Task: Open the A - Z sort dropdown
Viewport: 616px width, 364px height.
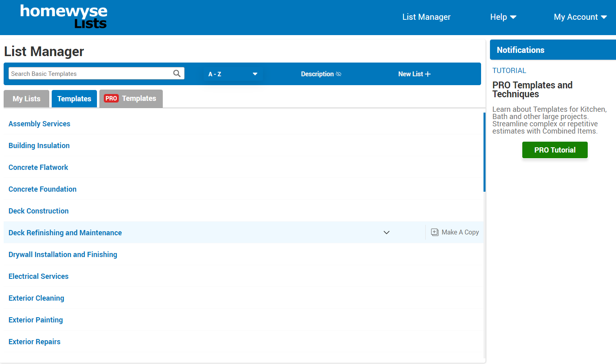Action: pyautogui.click(x=232, y=74)
